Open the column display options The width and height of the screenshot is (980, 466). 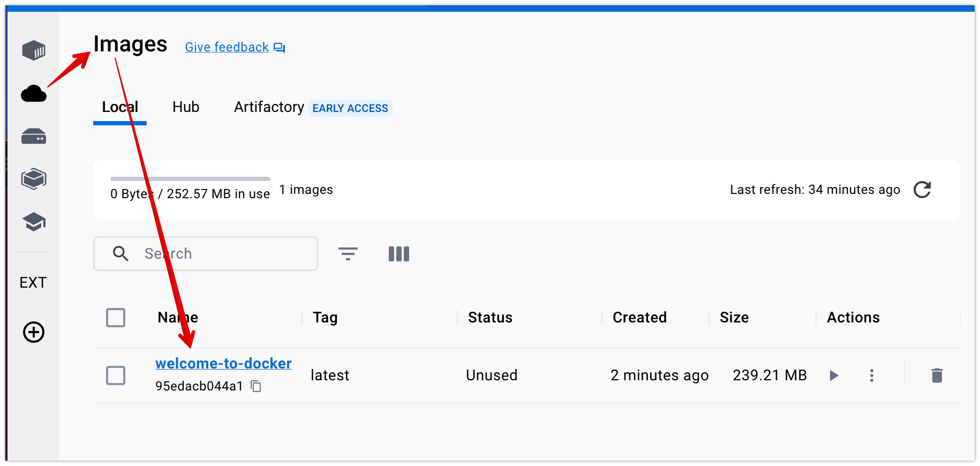399,254
